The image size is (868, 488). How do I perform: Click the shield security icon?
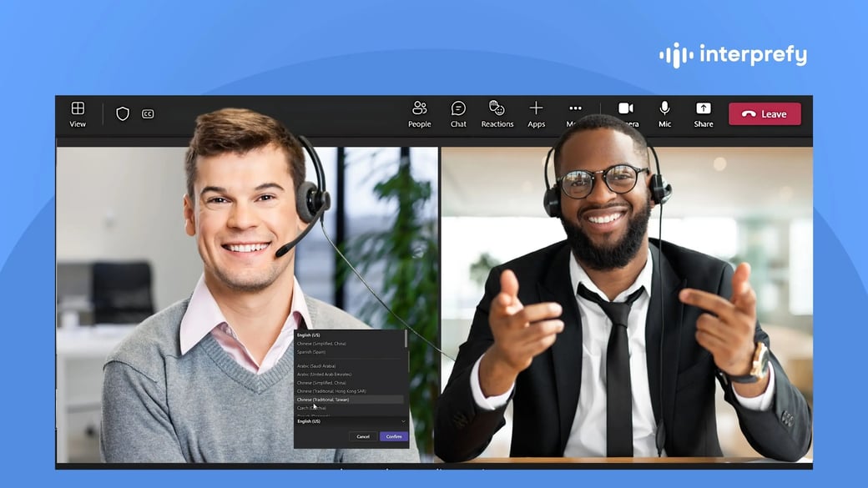tap(123, 113)
